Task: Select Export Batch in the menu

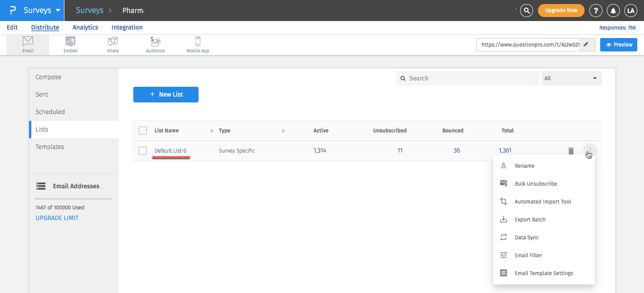Action: (530, 220)
